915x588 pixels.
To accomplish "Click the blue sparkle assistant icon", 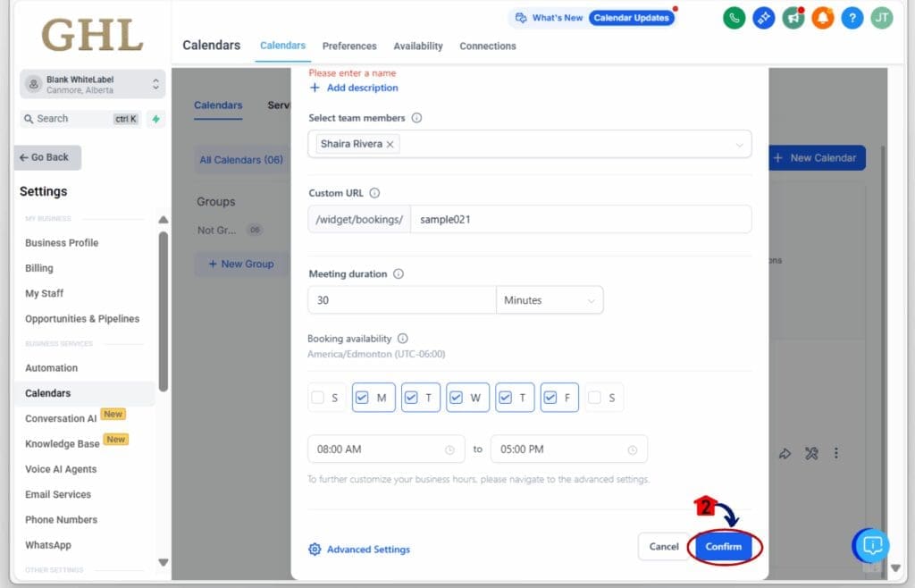I will 763,18.
